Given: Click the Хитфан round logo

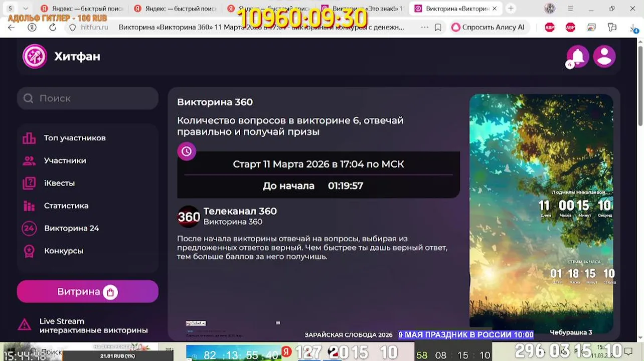Looking at the screenshot, I should coord(35,56).
